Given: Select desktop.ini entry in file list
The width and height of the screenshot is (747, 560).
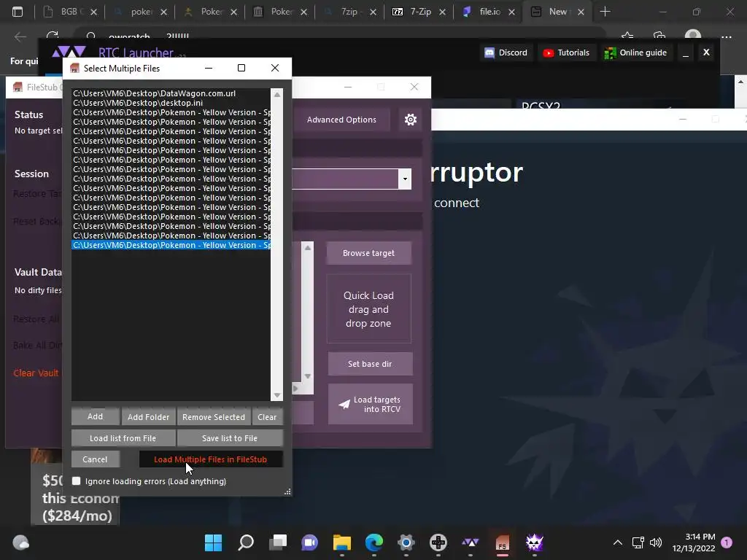Looking at the screenshot, I should click(x=171, y=103).
